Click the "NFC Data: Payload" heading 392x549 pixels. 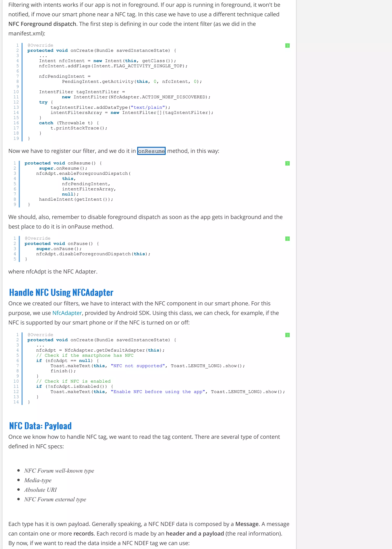40,426
